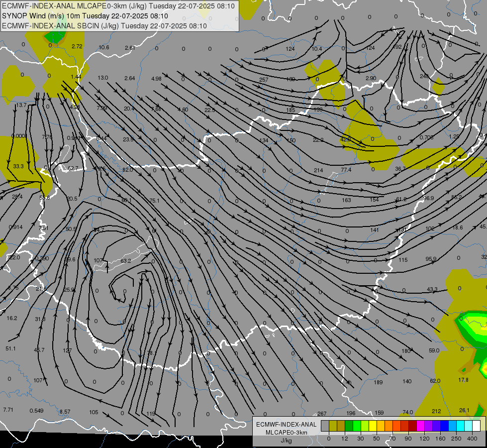Click the grid value '163' on the map
Screen dimensions: 487x448
coord(346,200)
